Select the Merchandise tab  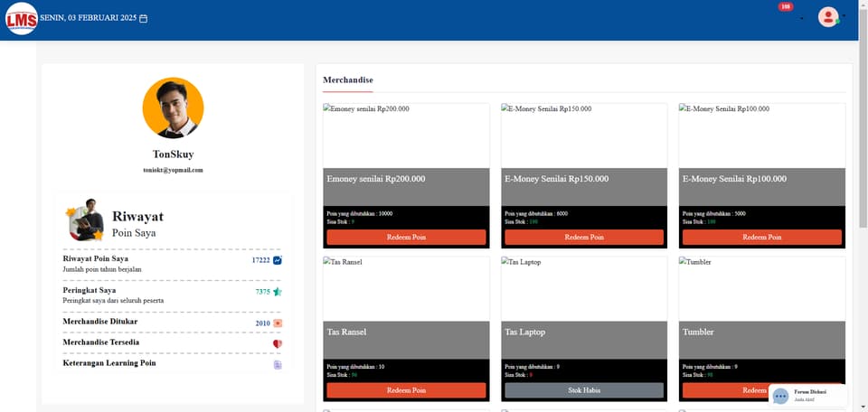[x=347, y=80]
